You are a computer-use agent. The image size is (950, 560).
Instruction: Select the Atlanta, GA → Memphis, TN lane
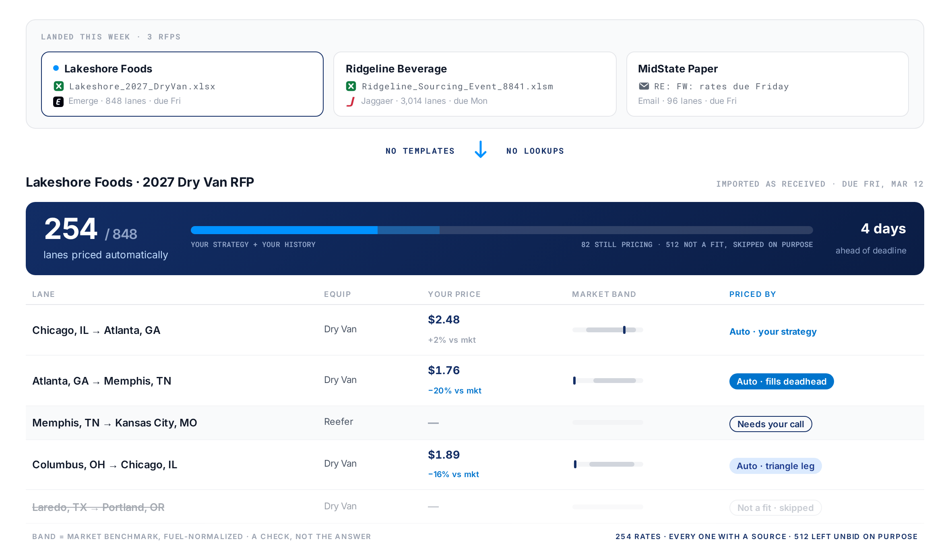[475, 381]
